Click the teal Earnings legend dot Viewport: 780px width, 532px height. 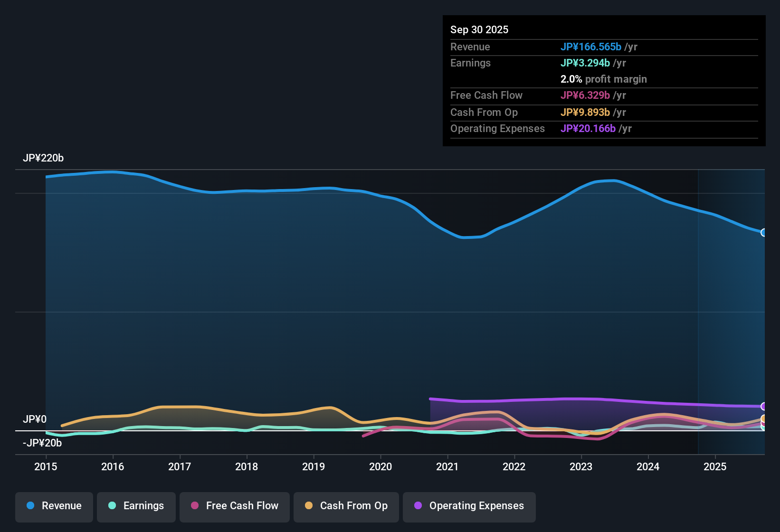coord(112,506)
